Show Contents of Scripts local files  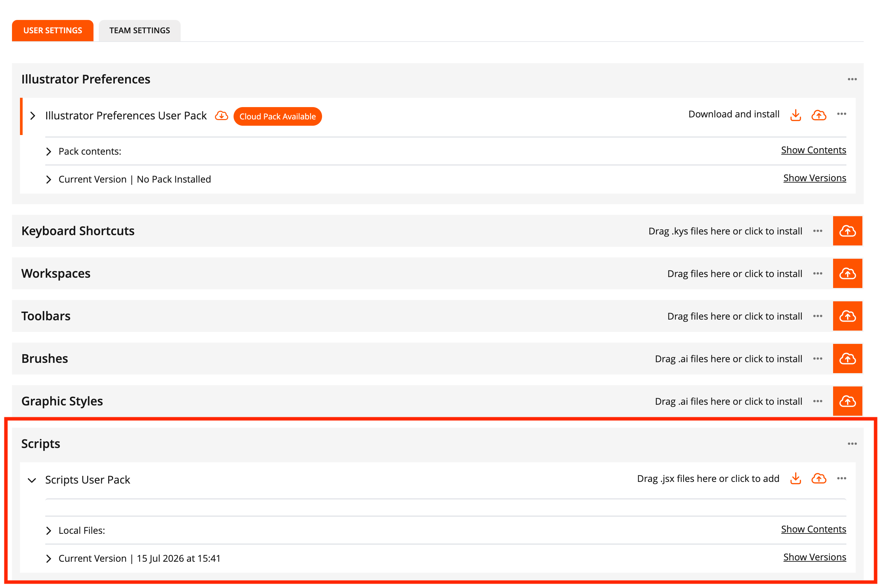pos(813,529)
